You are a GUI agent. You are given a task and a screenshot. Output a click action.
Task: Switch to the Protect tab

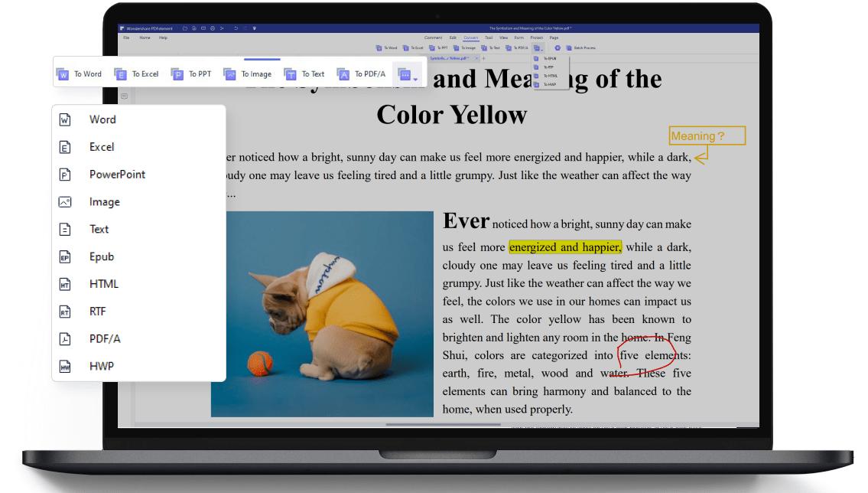pos(536,38)
